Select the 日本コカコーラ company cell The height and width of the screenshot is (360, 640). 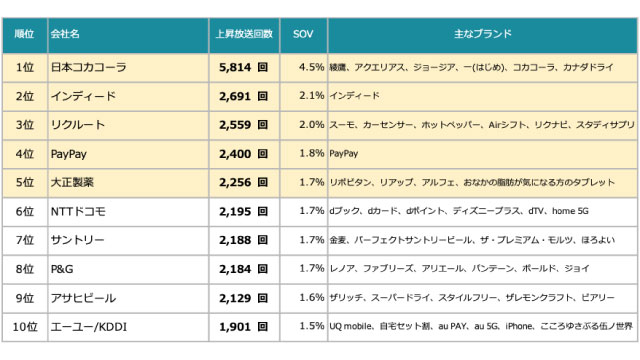[x=128, y=67]
